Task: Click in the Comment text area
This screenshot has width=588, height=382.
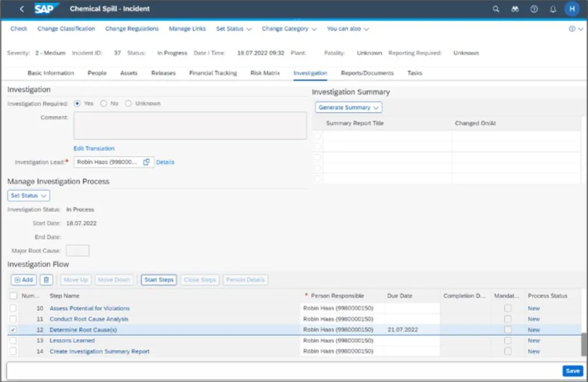Action: 190,126
